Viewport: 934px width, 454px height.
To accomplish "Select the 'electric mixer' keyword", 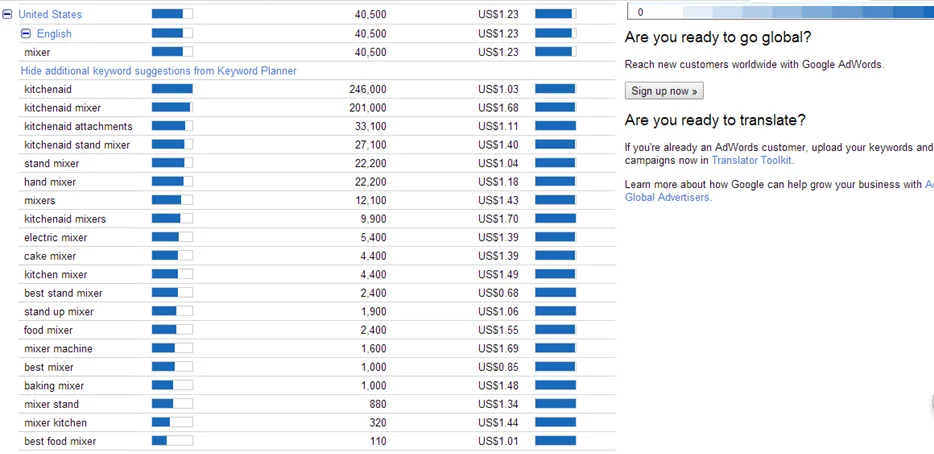I will tap(55, 237).
